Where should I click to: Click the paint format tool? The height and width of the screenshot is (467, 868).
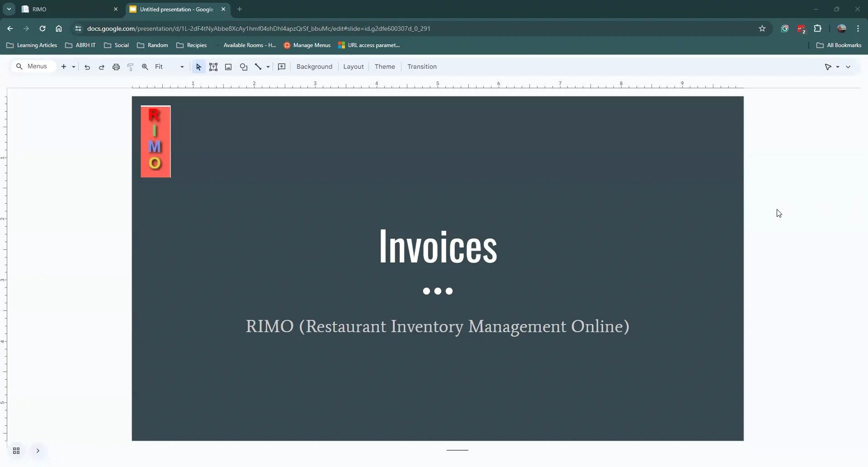(x=130, y=67)
